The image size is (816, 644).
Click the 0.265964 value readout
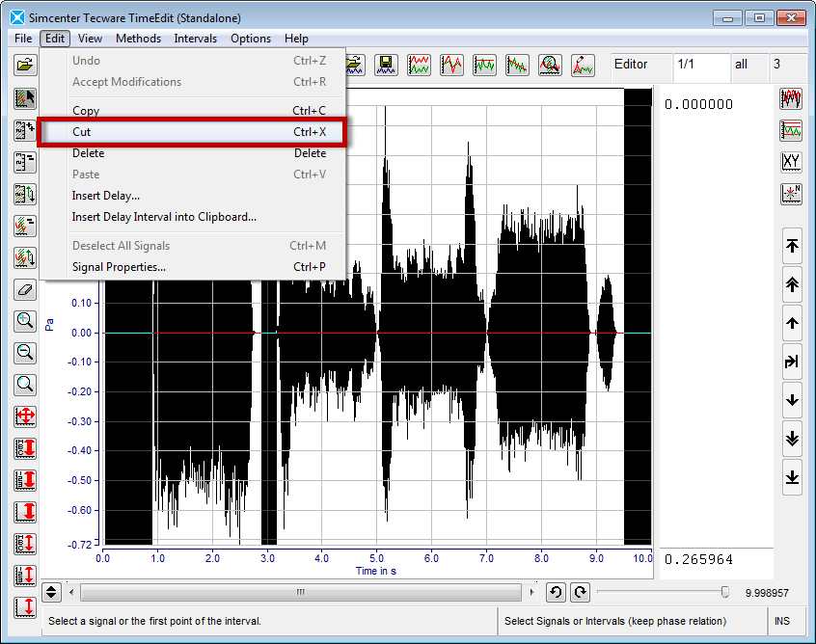coord(698,560)
